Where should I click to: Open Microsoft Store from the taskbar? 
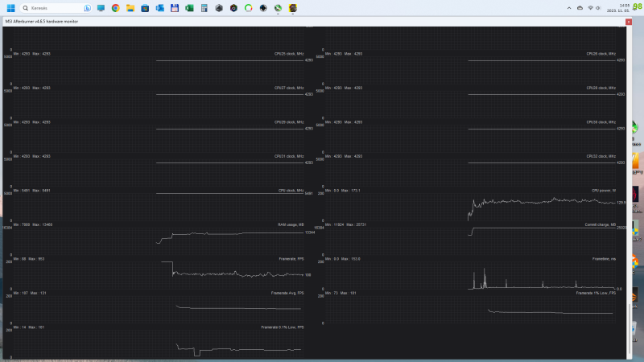145,8
